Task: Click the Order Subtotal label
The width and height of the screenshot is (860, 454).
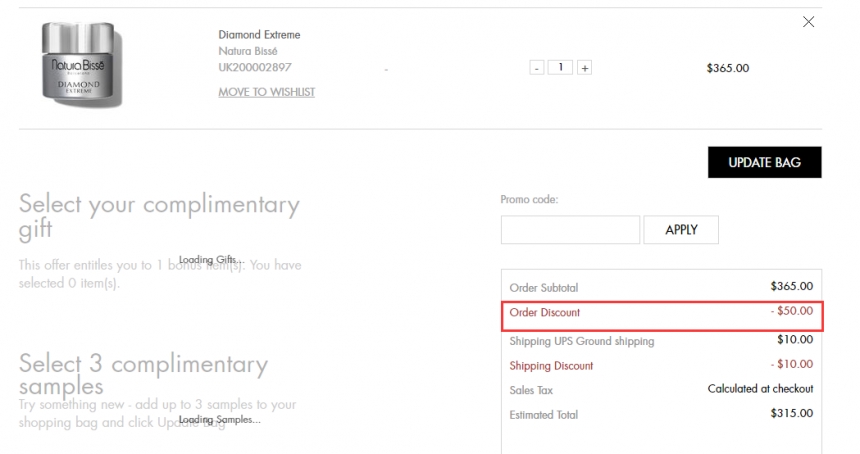Action: point(544,288)
